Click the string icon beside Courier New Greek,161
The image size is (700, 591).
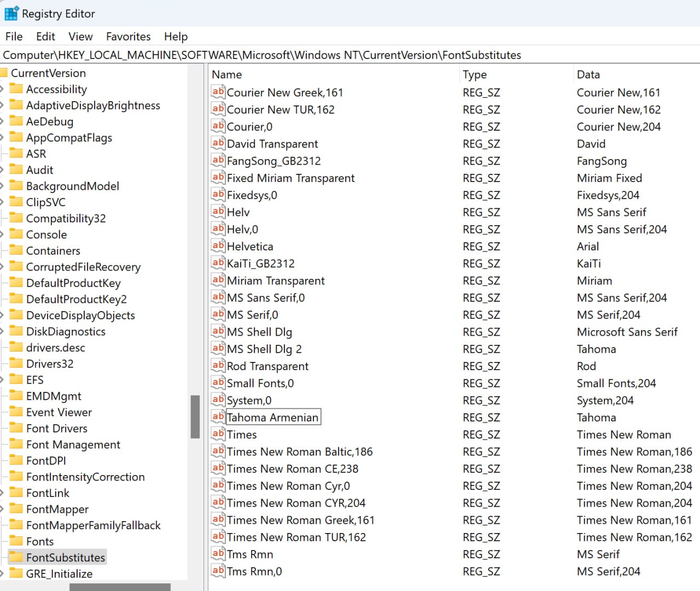(x=218, y=92)
